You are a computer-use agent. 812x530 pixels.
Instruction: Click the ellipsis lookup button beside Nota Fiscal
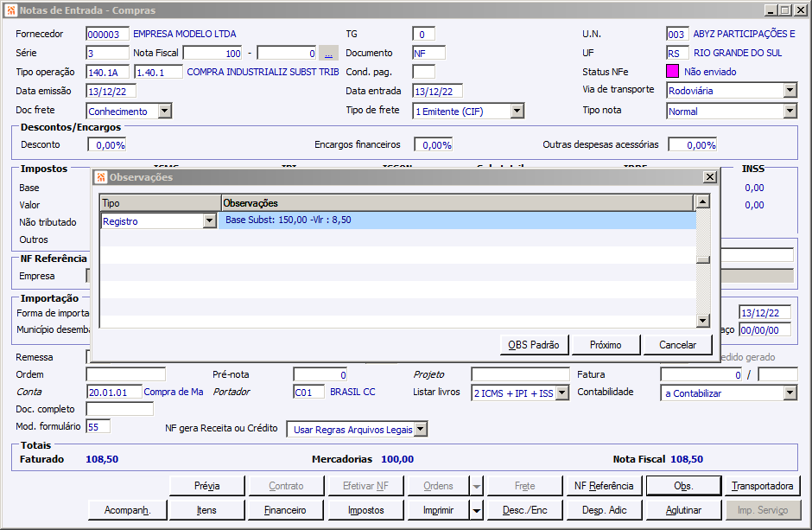click(328, 54)
